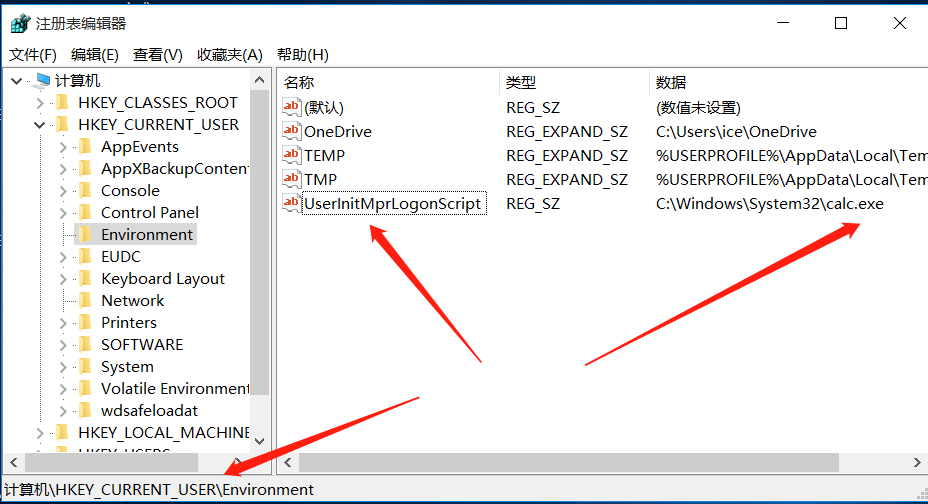Select the TEMP value name
The width and height of the screenshot is (928, 504).
[324, 156]
